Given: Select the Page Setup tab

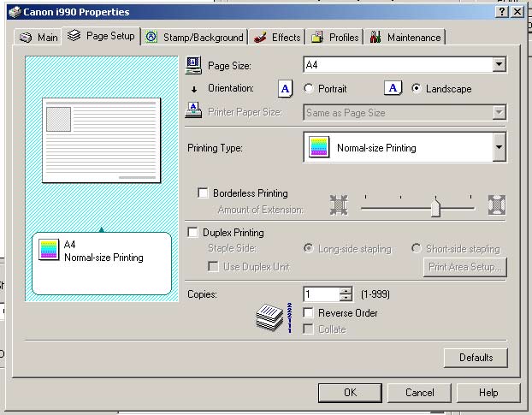Looking at the screenshot, I should click(101, 36).
